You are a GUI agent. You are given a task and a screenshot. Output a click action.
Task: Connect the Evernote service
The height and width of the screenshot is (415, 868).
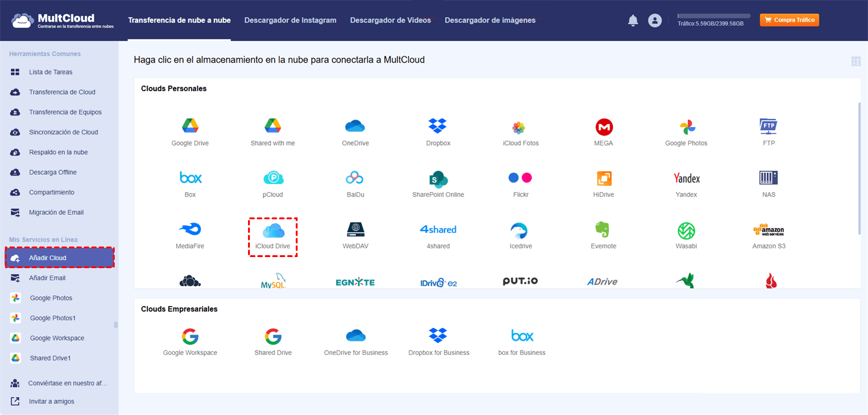point(603,230)
